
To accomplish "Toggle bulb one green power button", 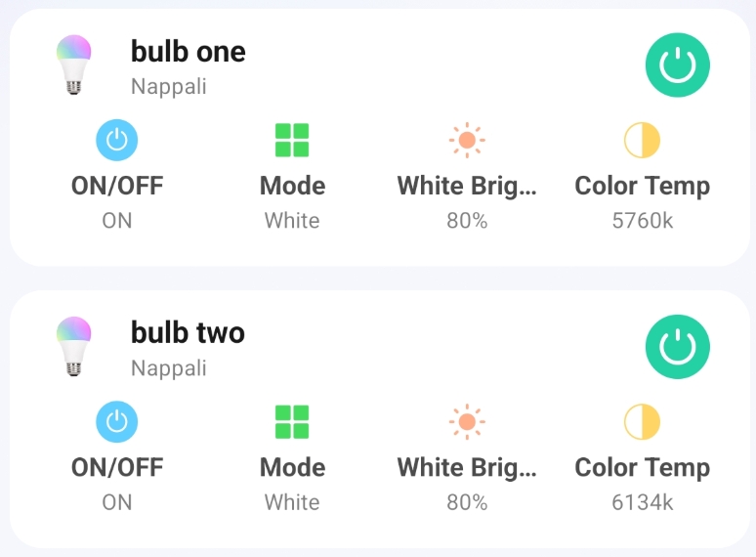I will click(678, 65).
